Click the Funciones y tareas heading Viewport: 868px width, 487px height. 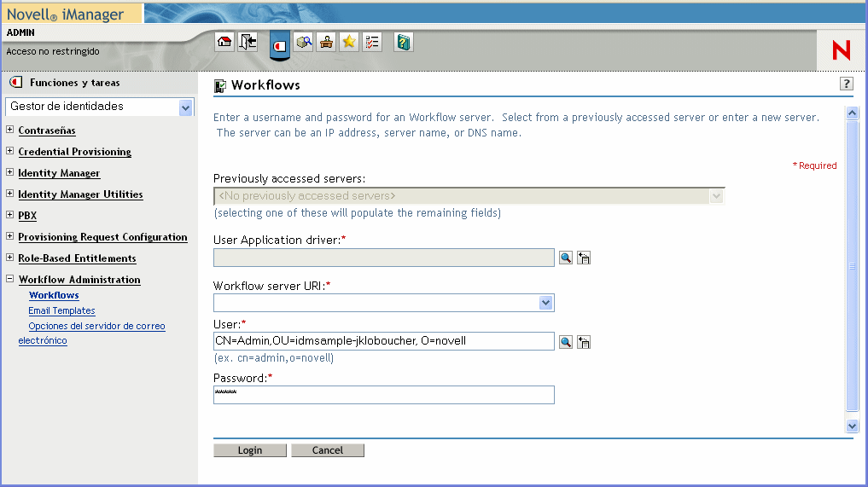coord(75,83)
